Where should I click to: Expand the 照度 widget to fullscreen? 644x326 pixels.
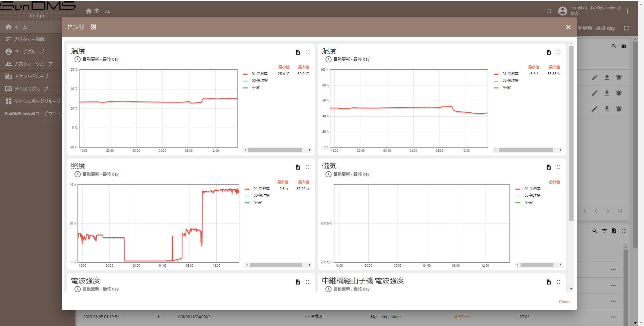(308, 167)
